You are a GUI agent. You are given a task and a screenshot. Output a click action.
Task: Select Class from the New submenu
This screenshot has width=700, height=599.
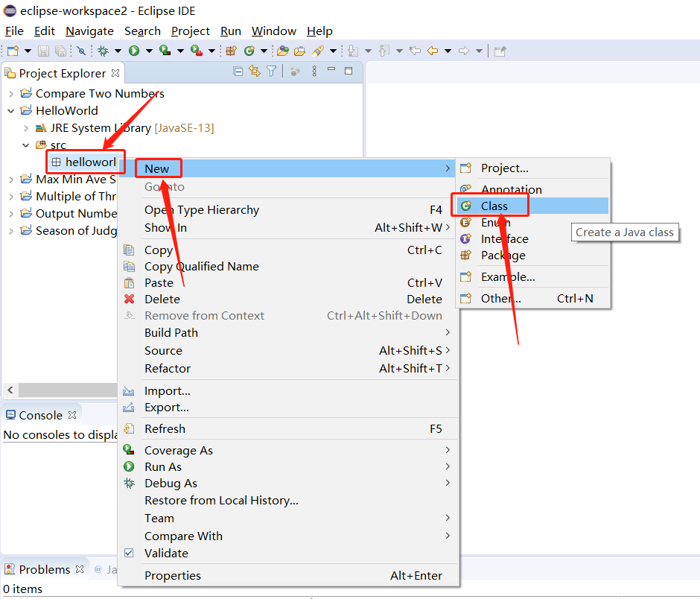point(494,206)
